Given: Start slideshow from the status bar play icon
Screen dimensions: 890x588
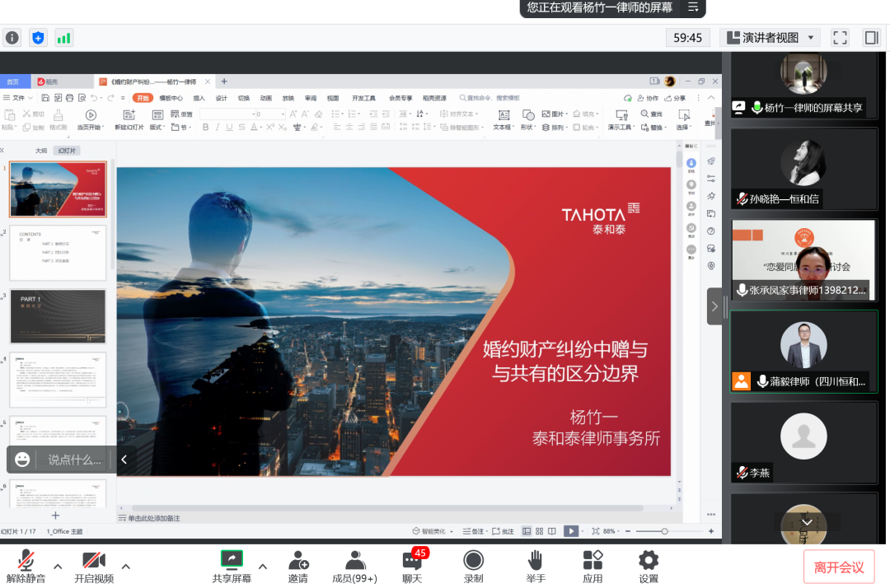Looking at the screenshot, I should pyautogui.click(x=570, y=531).
